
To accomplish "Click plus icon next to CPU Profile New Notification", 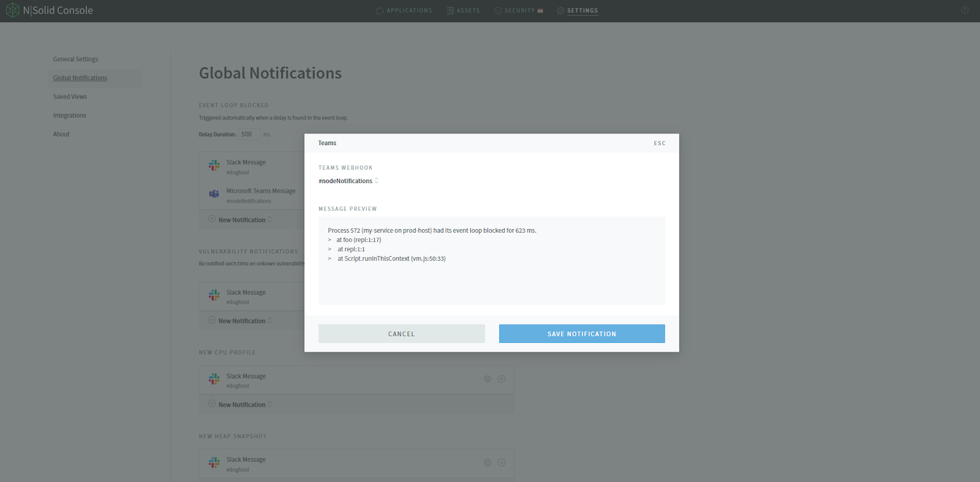I will pyautogui.click(x=212, y=404).
